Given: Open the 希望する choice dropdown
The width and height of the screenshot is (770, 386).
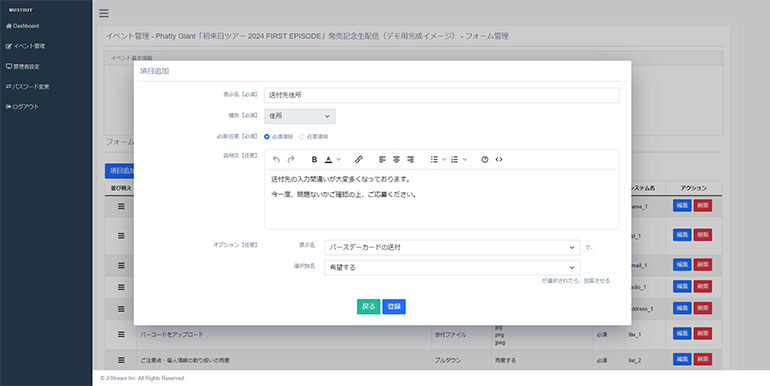Looking at the screenshot, I should tap(452, 268).
